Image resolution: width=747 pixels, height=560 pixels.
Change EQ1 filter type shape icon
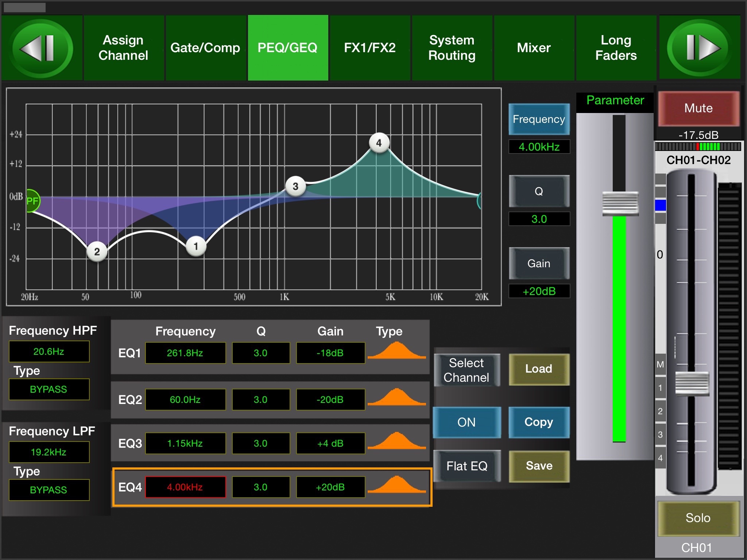tap(397, 351)
